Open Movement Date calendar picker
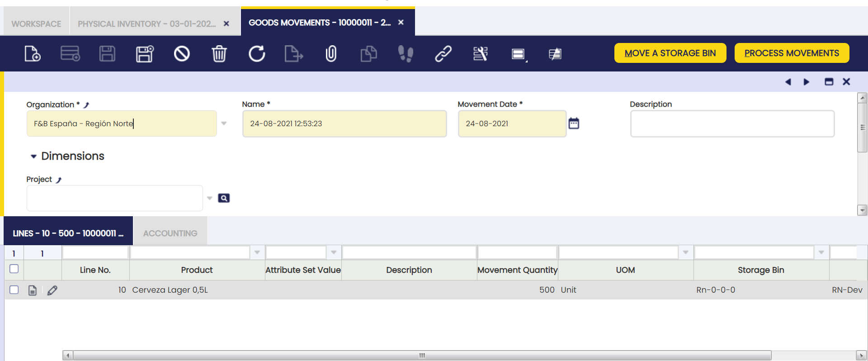 pyautogui.click(x=574, y=123)
